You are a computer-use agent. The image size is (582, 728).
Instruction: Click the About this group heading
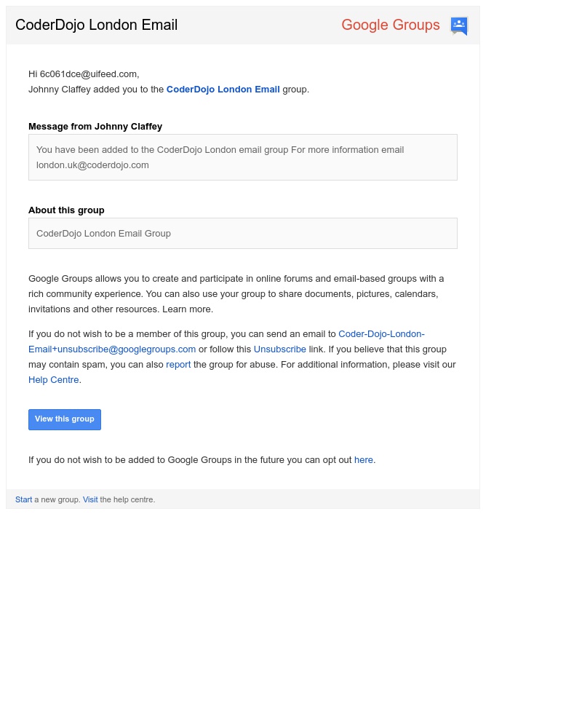pyautogui.click(x=66, y=210)
